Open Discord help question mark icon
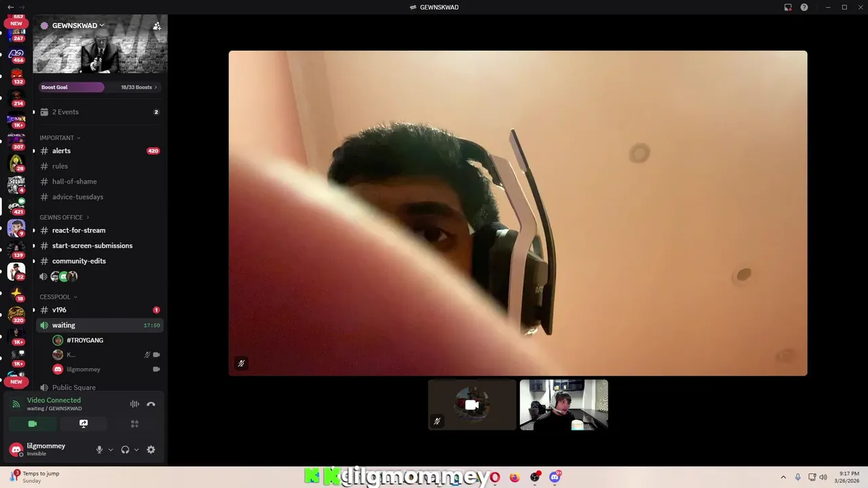 (x=804, y=7)
